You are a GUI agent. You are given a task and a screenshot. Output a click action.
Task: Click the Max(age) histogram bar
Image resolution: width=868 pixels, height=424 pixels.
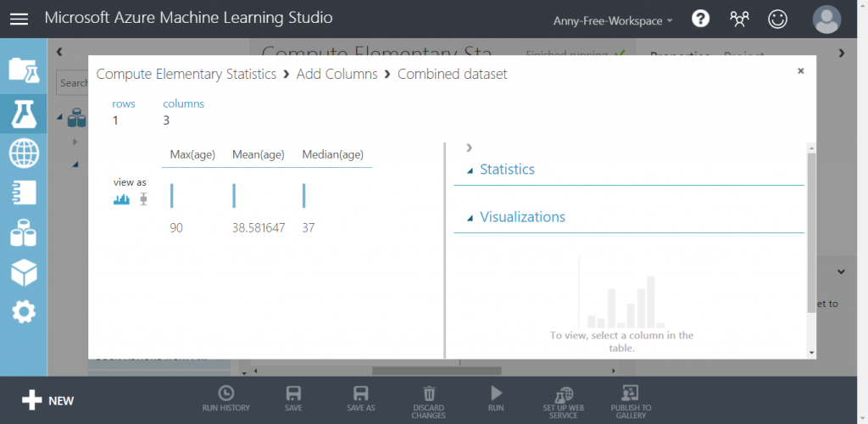(171, 196)
